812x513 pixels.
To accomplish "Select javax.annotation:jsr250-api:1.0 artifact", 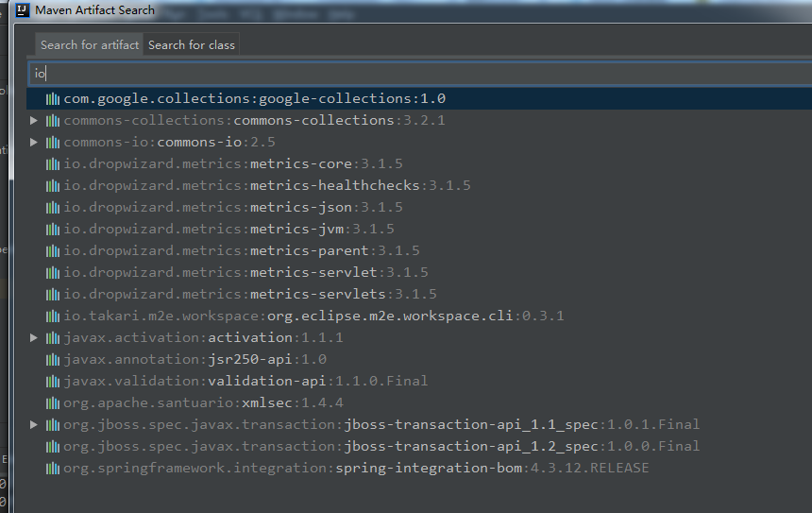I will [x=195, y=360].
